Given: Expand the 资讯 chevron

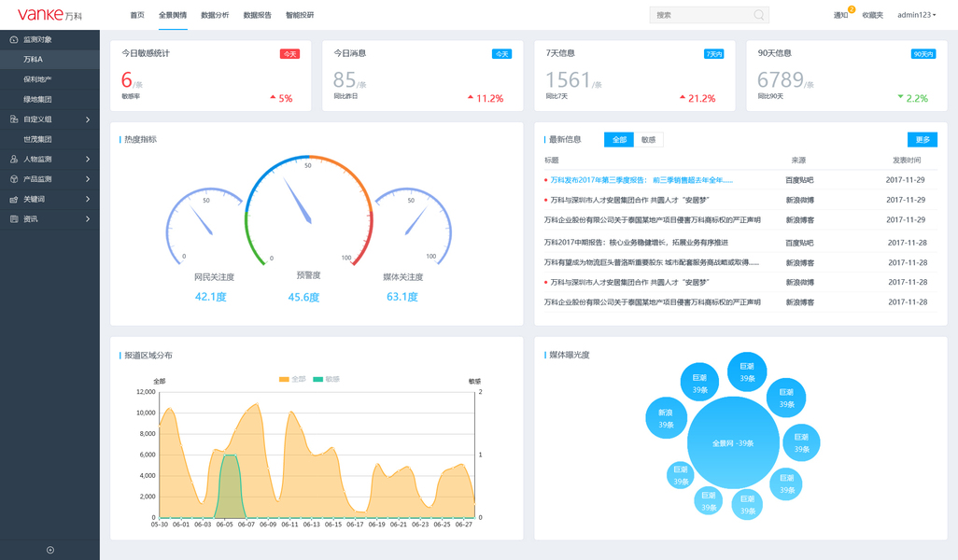Looking at the screenshot, I should click(88, 219).
